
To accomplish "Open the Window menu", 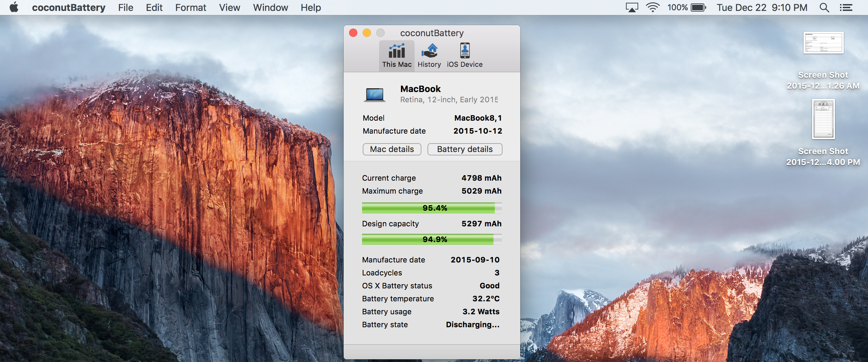I will [x=270, y=7].
